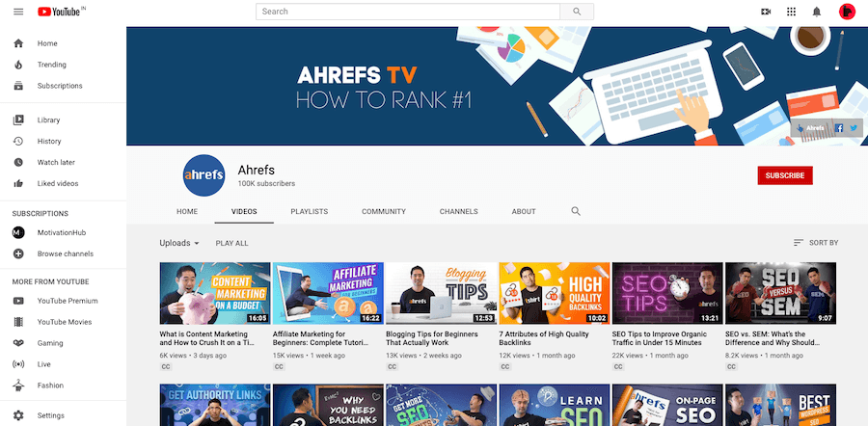
Task: Click the YouTube Premium icon
Action: (x=18, y=301)
